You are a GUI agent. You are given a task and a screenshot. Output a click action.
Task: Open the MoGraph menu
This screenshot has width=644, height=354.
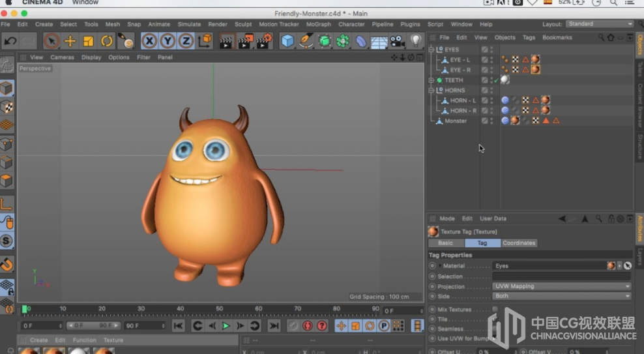click(x=318, y=24)
